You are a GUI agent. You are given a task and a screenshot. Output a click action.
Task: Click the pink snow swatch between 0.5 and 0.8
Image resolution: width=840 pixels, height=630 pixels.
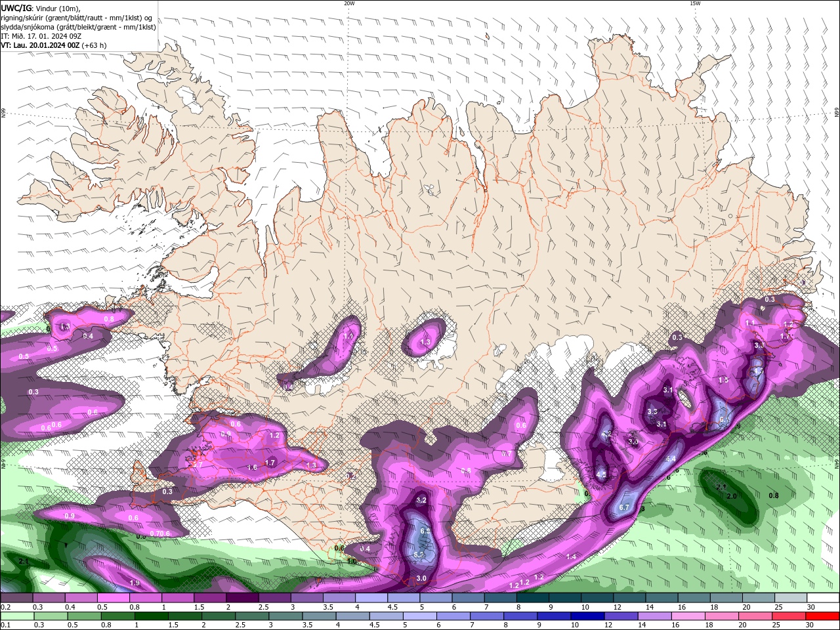113,598
